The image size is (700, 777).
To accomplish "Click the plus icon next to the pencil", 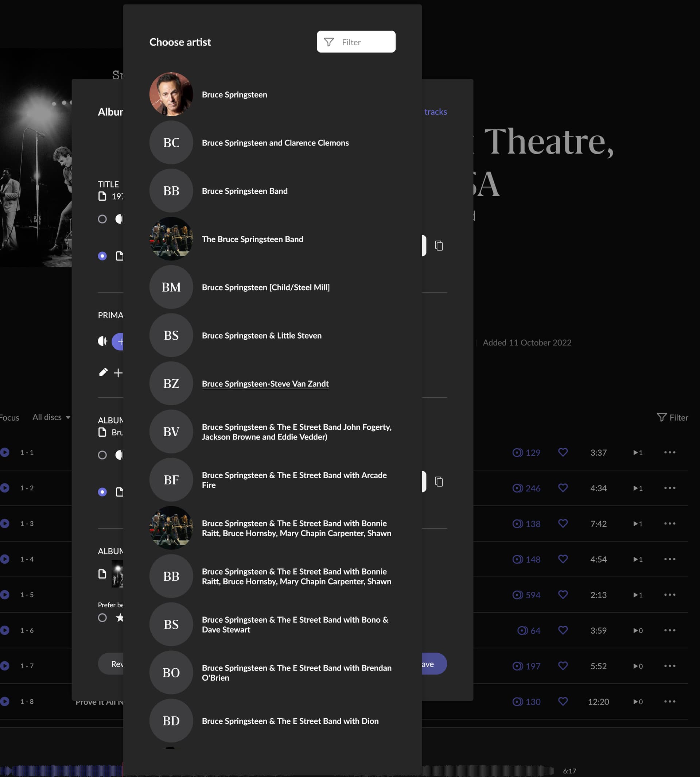I will pos(118,372).
